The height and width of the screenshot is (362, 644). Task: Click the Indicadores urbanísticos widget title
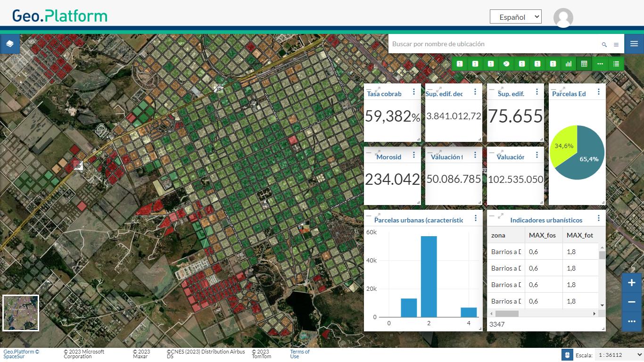pos(546,220)
